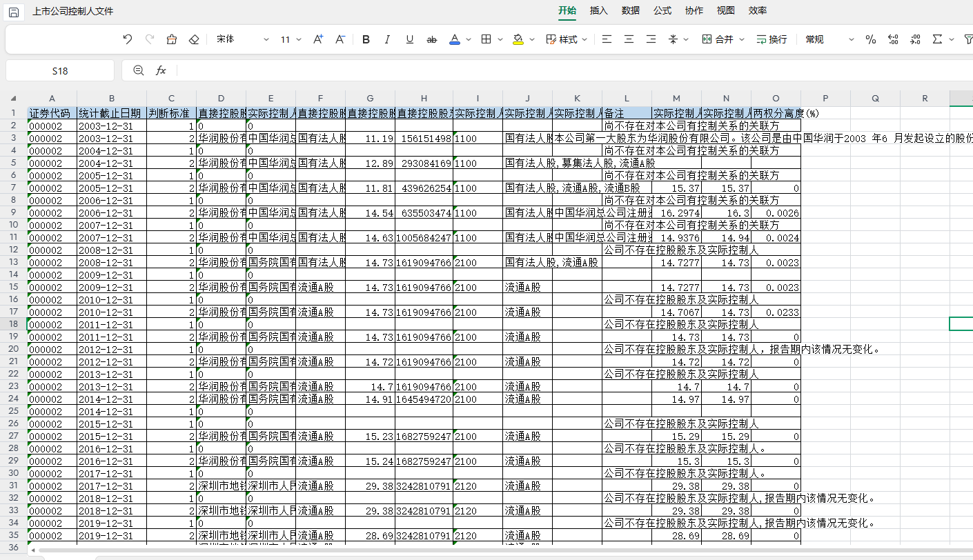Viewport: 973px width, 560px height.
Task: Go to the 公式 tab
Action: tap(662, 10)
